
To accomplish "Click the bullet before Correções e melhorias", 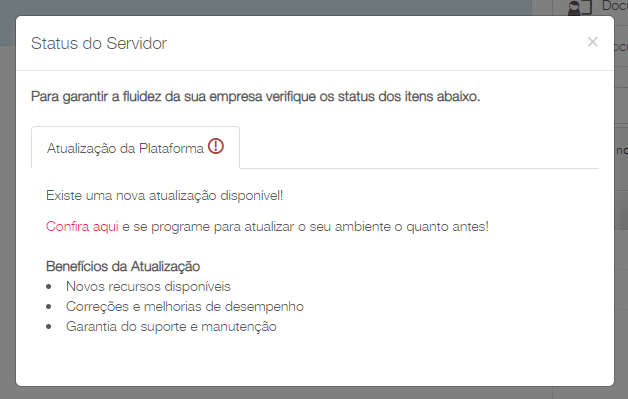I will click(49, 307).
